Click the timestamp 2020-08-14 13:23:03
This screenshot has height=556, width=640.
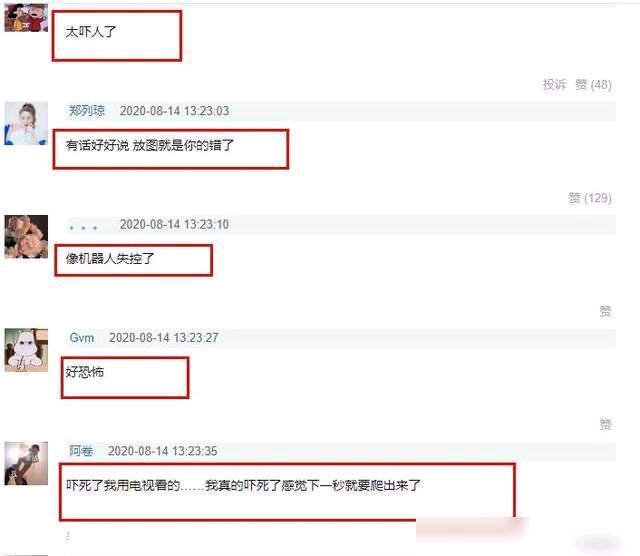click(174, 111)
